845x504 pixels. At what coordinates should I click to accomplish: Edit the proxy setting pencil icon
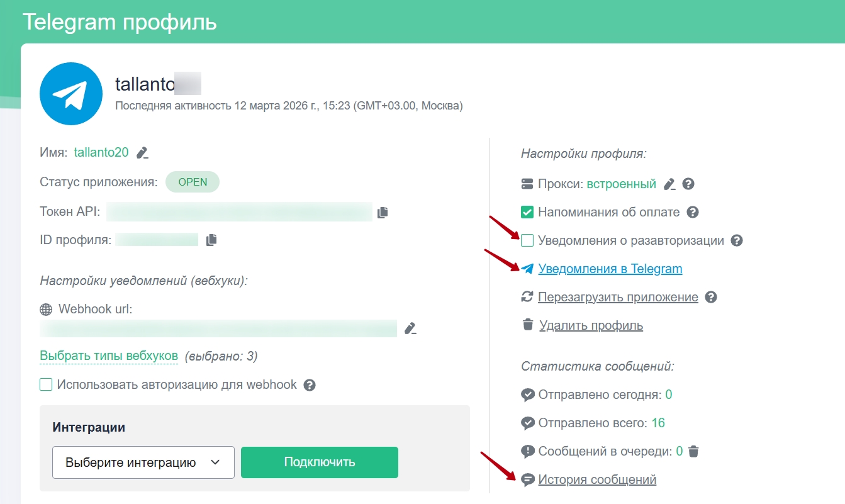(x=669, y=184)
